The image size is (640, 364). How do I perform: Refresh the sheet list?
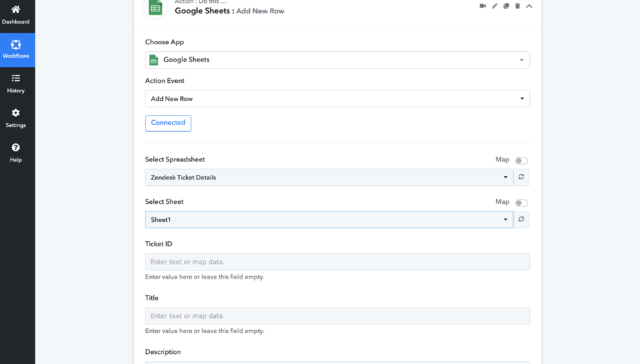pyautogui.click(x=521, y=219)
